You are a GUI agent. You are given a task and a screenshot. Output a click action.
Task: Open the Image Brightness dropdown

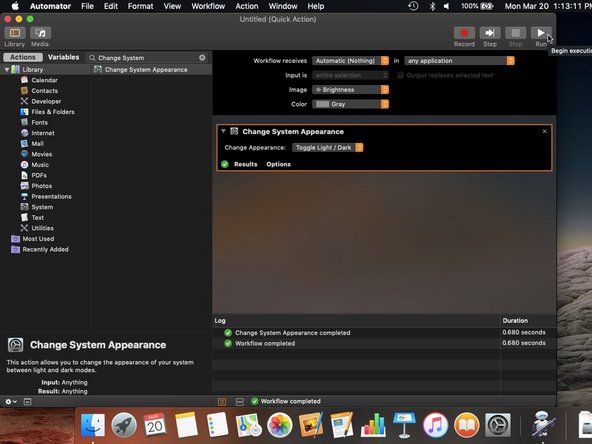point(350,89)
